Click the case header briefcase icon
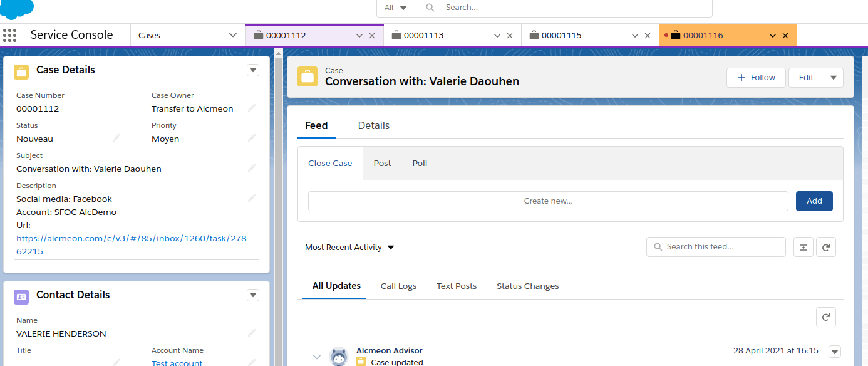 [307, 76]
